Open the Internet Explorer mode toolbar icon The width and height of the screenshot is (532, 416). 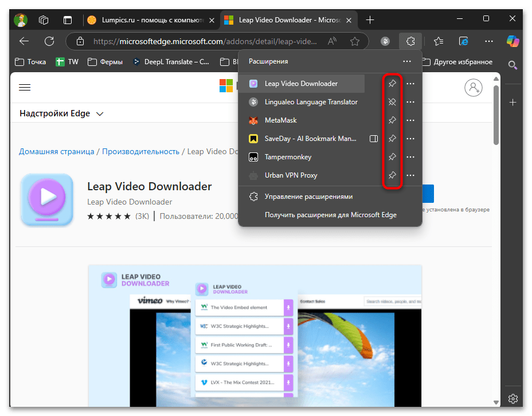click(x=463, y=41)
